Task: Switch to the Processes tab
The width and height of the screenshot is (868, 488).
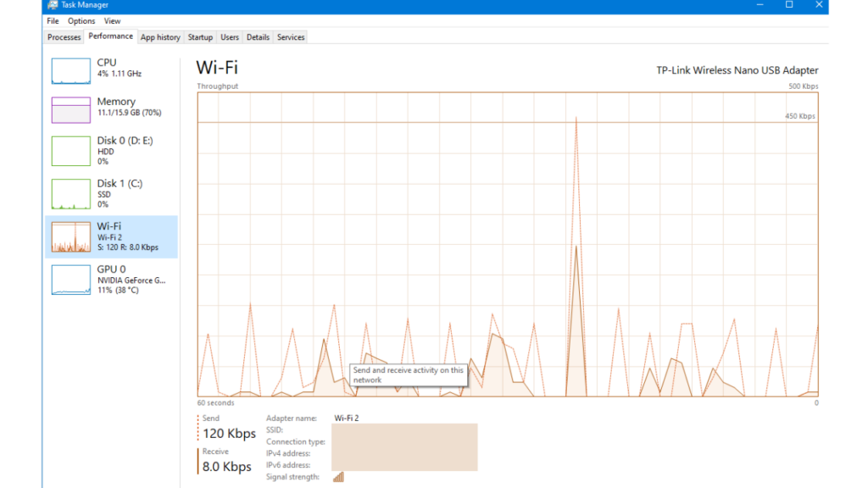Action: click(x=64, y=36)
